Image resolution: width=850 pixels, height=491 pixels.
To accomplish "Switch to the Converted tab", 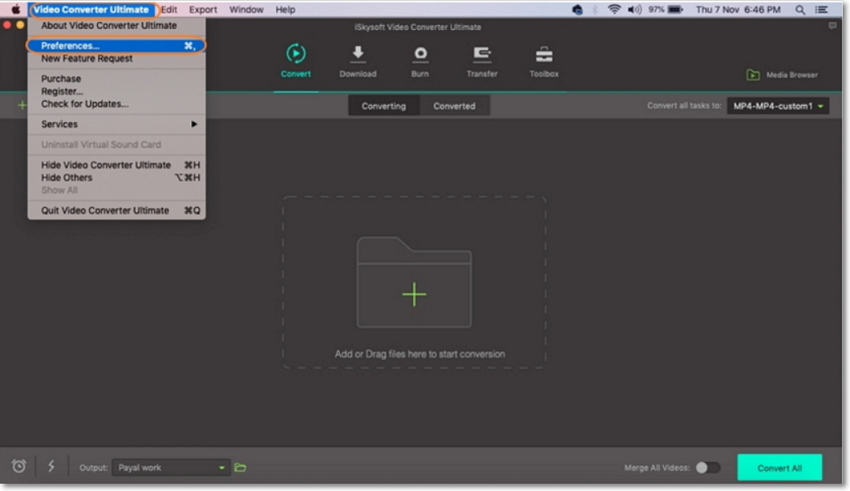I will [454, 105].
